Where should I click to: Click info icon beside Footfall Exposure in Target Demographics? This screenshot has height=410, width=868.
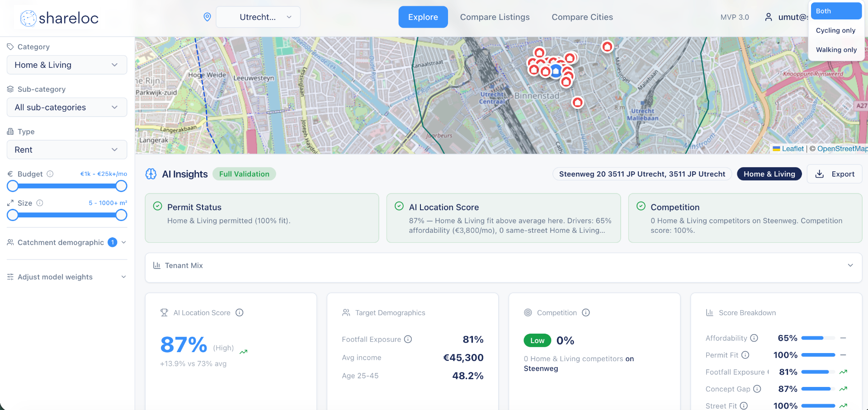click(x=408, y=339)
